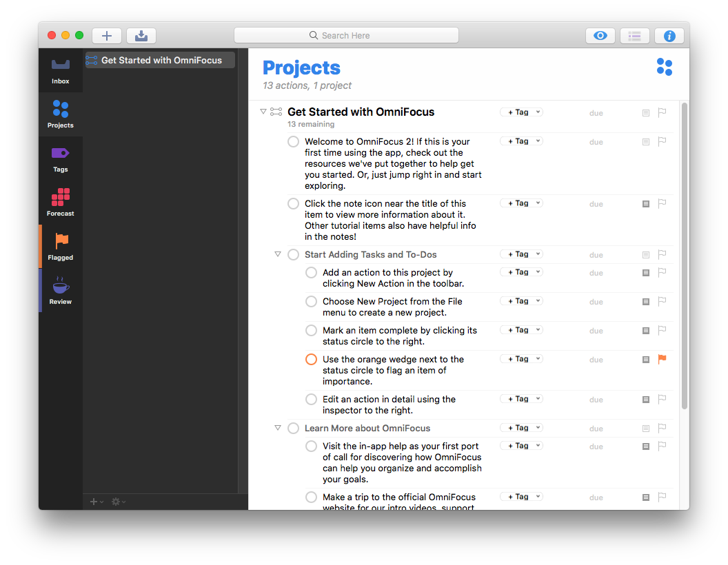728x565 pixels.
Task: Open the Forecast perspective
Action: [61, 203]
